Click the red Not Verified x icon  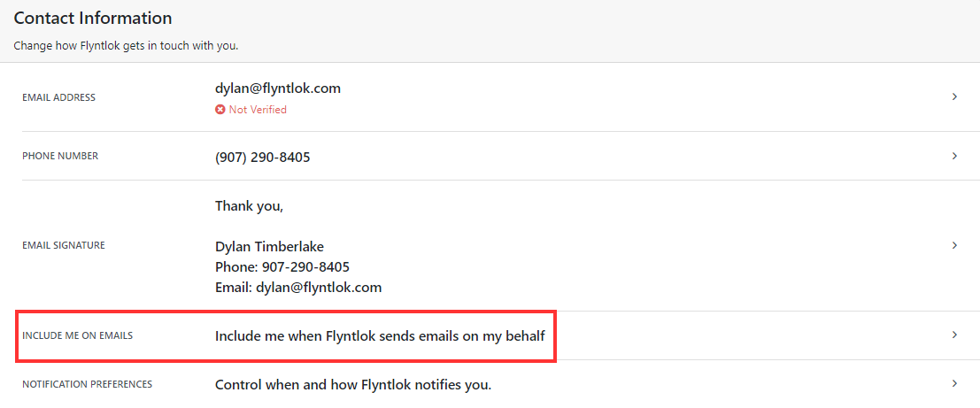[x=220, y=110]
